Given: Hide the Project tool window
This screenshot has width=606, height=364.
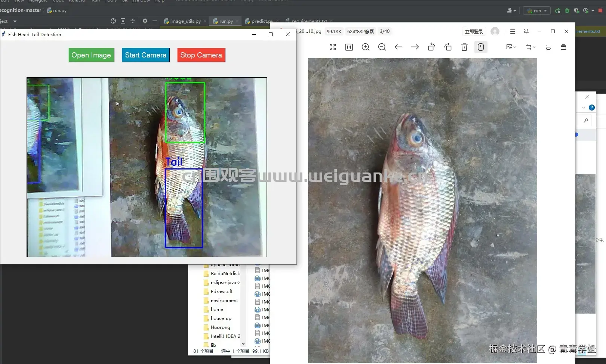Looking at the screenshot, I should [155, 21].
